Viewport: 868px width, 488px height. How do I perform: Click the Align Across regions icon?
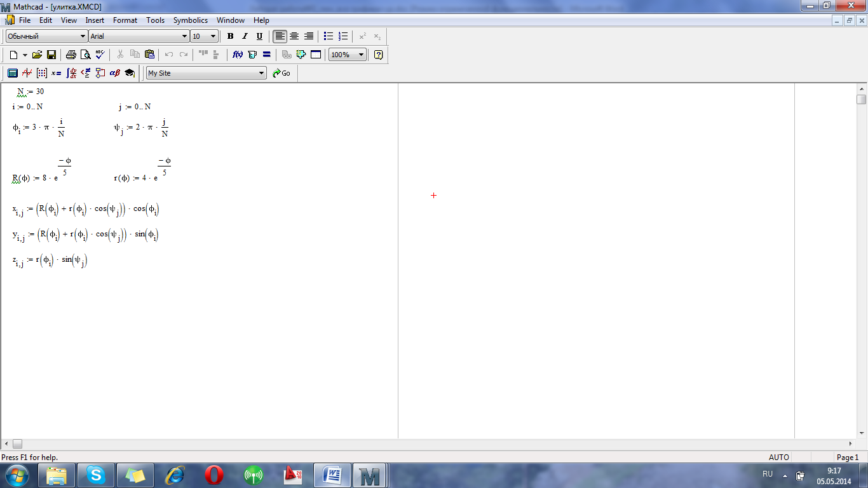coord(203,55)
